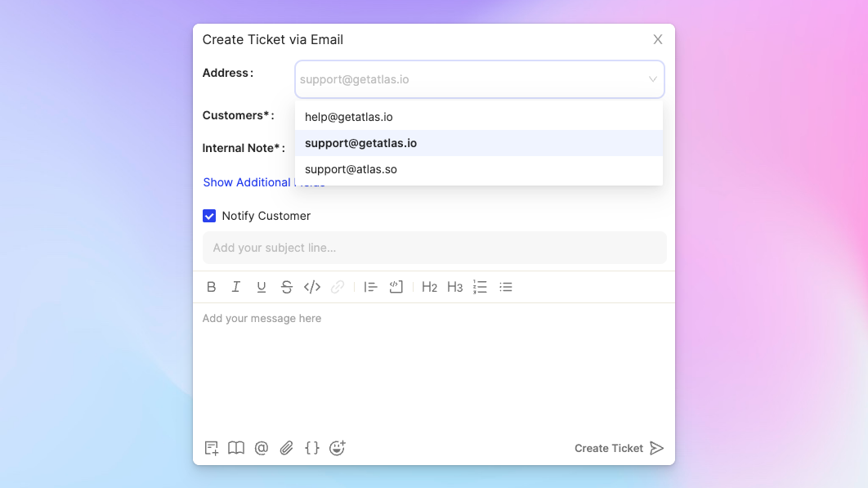868x488 pixels.
Task: Apply underline formatting
Action: tap(262, 287)
